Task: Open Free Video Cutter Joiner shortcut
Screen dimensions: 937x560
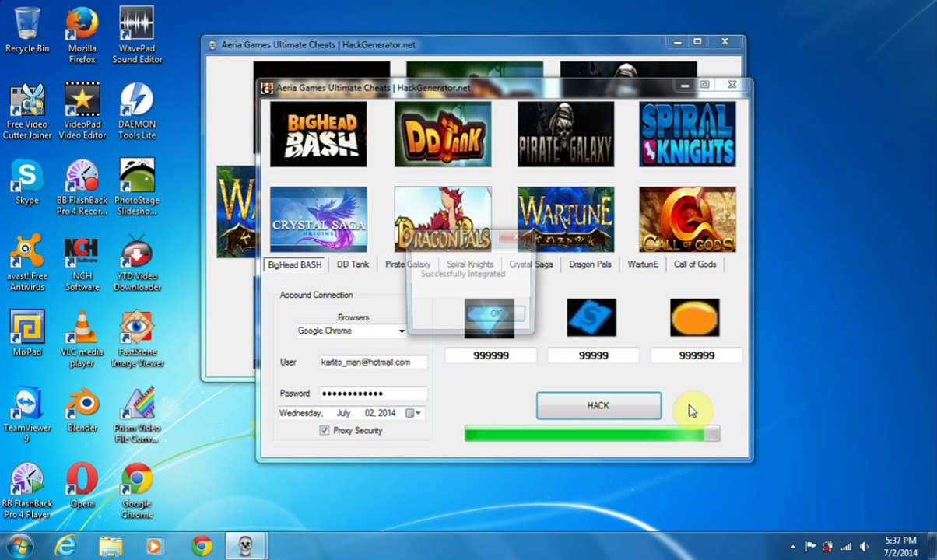Action: coord(26,111)
